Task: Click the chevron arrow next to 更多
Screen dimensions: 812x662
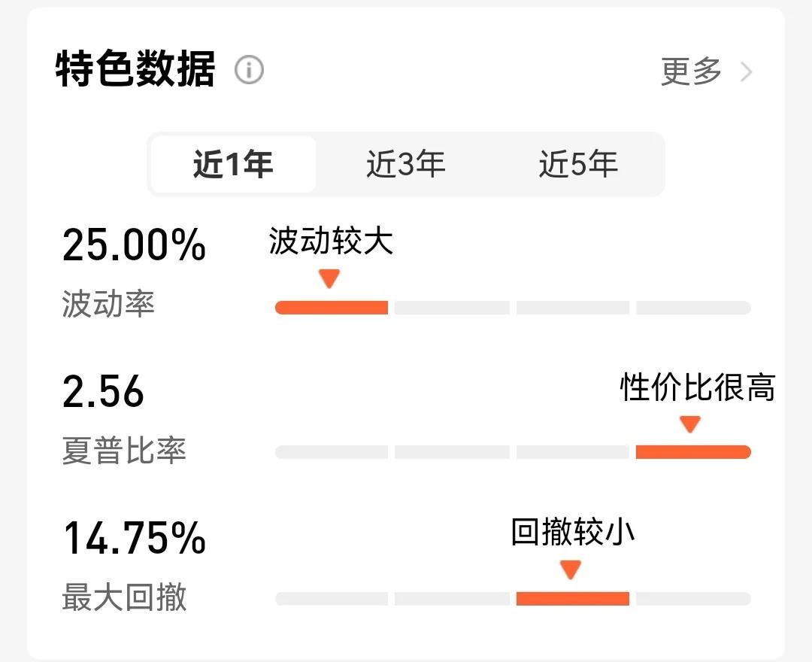Action: coord(746,71)
